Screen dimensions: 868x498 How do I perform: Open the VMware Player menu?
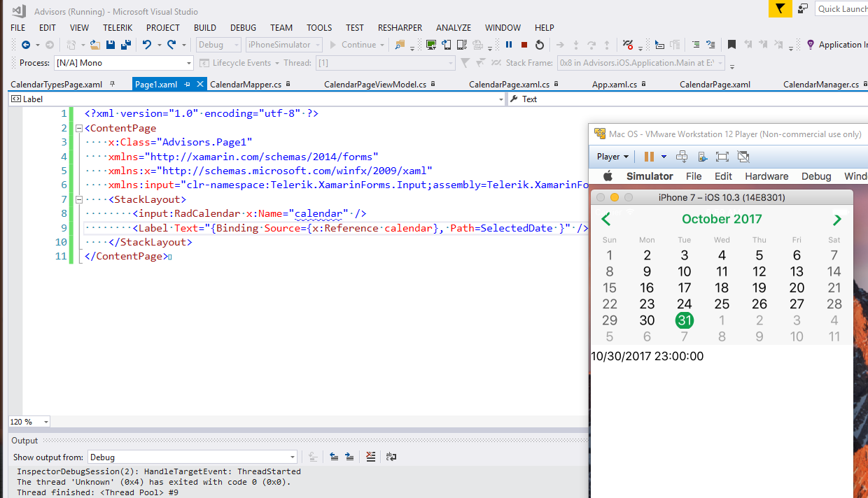pyautogui.click(x=612, y=157)
